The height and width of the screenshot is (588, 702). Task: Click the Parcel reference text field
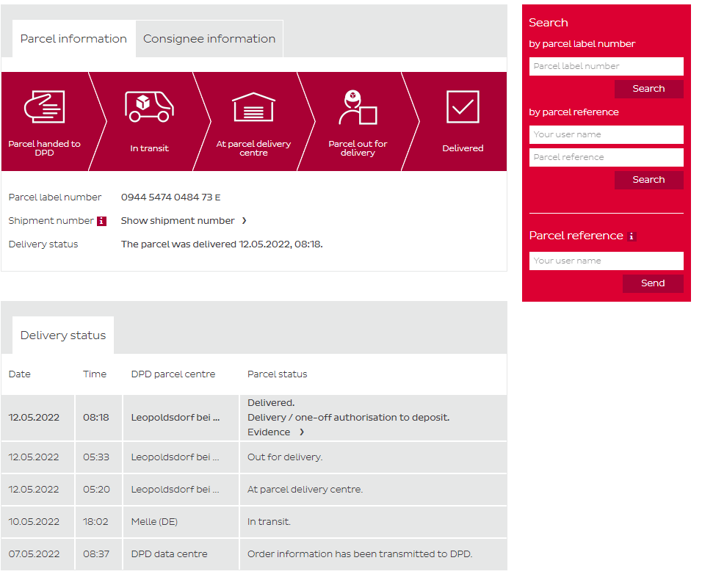click(606, 157)
